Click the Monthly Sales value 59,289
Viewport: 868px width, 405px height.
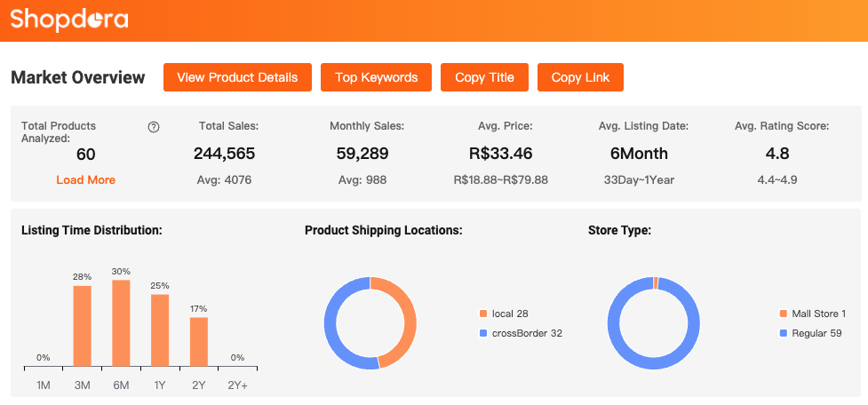click(x=362, y=154)
